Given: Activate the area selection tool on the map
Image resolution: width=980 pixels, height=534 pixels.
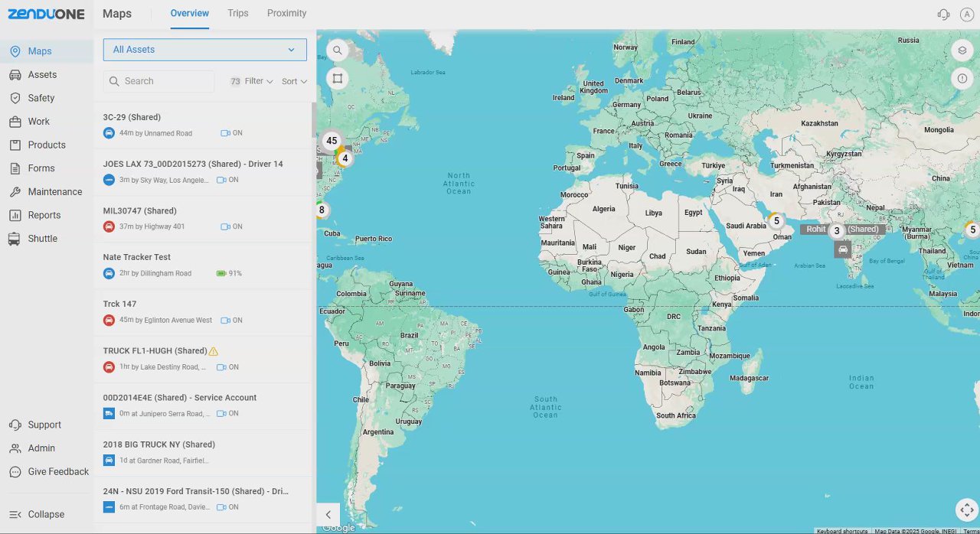Looking at the screenshot, I should pos(337,78).
